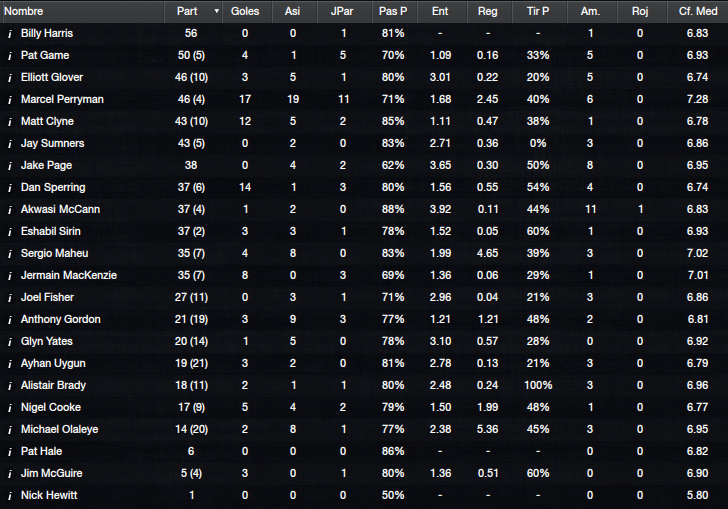Sort table by Goles column header
Viewport: 728px width, 509px height.
click(x=245, y=11)
